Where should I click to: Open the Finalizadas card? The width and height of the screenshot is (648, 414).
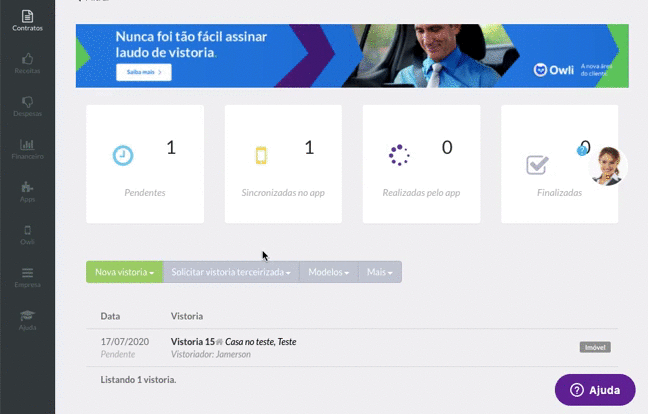click(560, 164)
